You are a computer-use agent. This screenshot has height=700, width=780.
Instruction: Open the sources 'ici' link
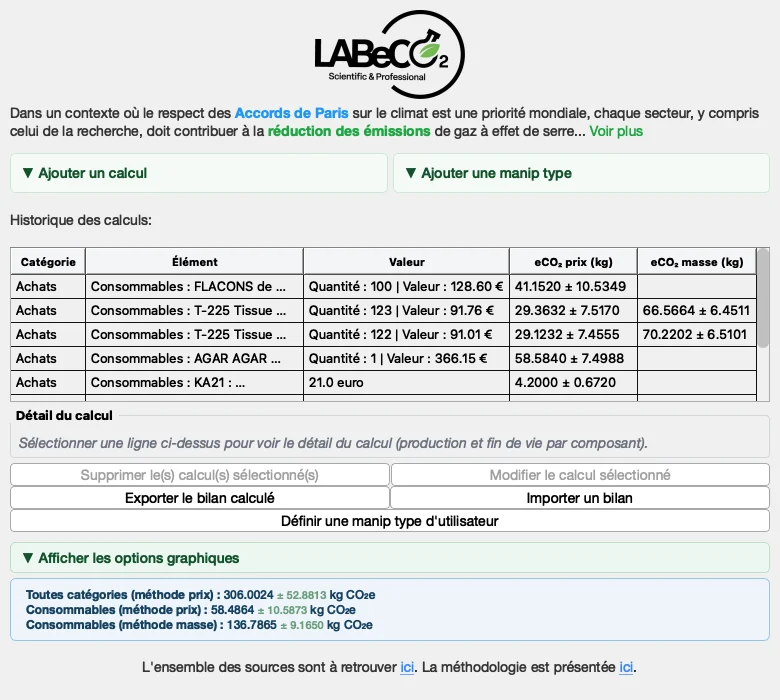click(x=407, y=667)
